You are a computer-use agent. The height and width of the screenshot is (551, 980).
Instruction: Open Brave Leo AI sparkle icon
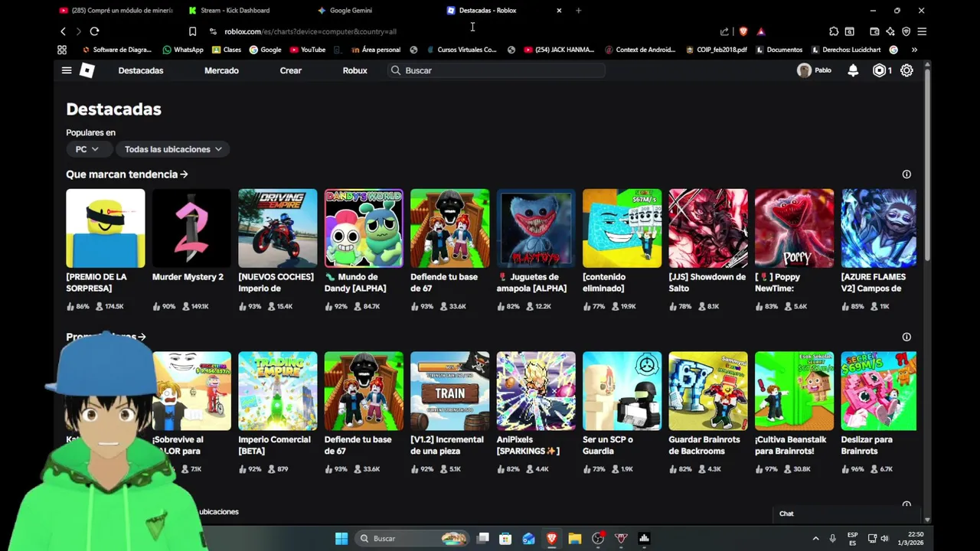click(890, 31)
